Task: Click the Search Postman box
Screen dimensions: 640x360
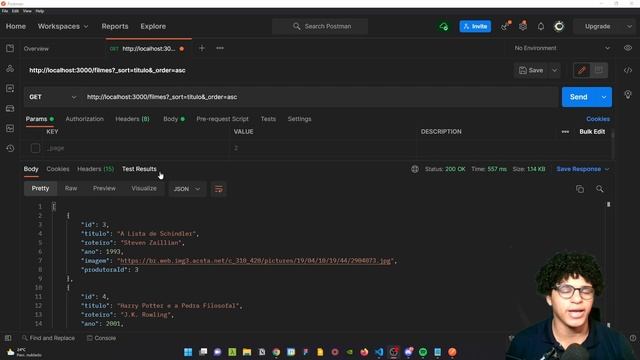Action: (x=320, y=27)
